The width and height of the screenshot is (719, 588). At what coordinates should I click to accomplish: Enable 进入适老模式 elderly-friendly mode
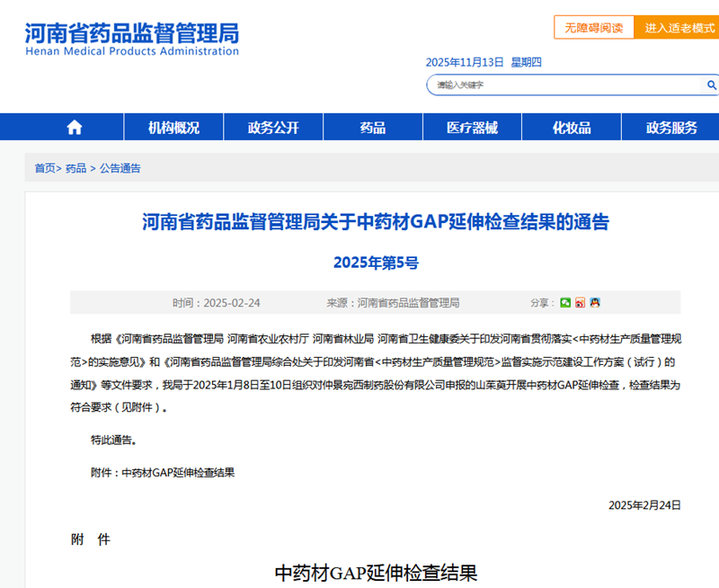click(x=679, y=28)
